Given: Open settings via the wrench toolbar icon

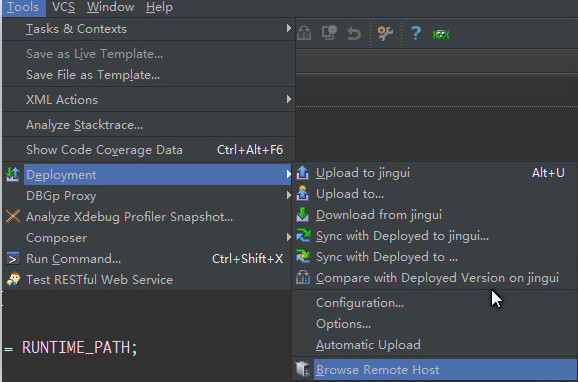Looking at the screenshot, I should [385, 34].
